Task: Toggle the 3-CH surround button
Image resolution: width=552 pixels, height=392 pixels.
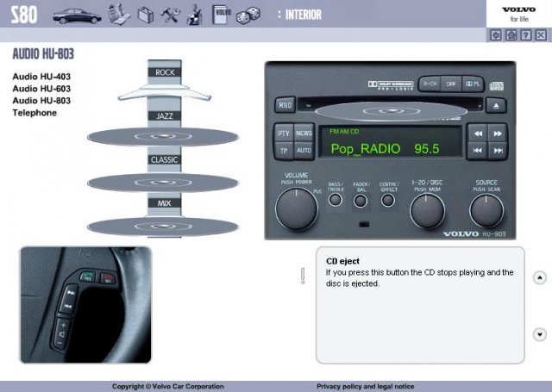Action: pyautogui.click(x=430, y=84)
